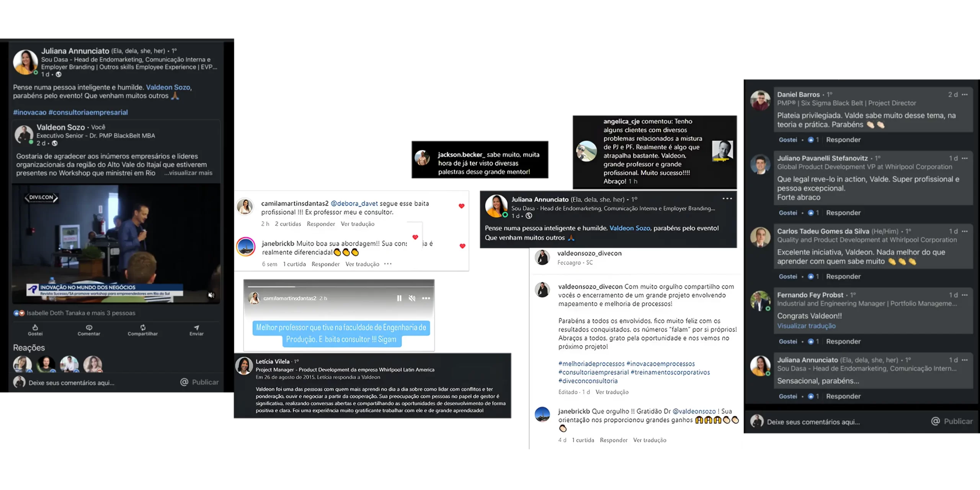Unmute the workshop video speaker icon
This screenshot has height=490, width=980.
211,295
